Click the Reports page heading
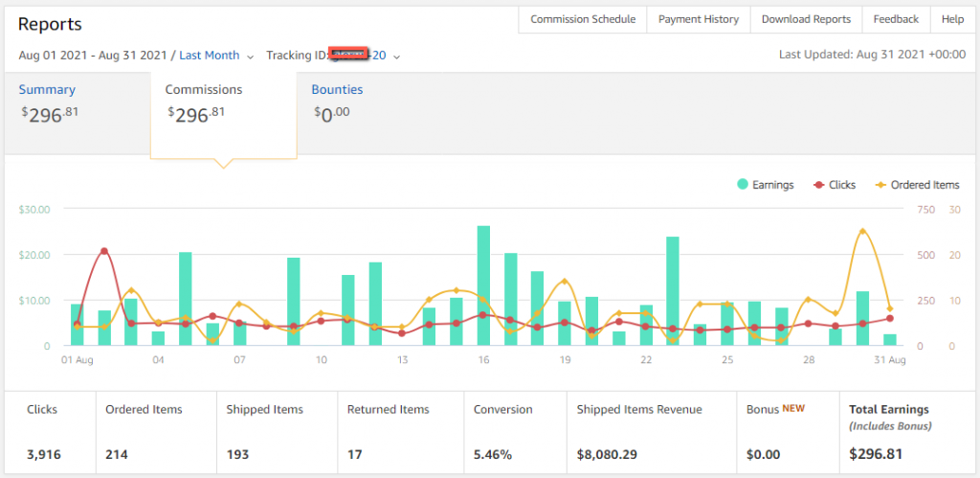This screenshot has width=980, height=478. [50, 24]
